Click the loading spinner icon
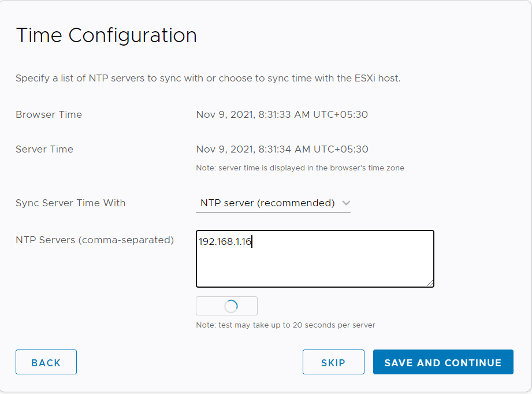532x394 pixels. click(231, 306)
